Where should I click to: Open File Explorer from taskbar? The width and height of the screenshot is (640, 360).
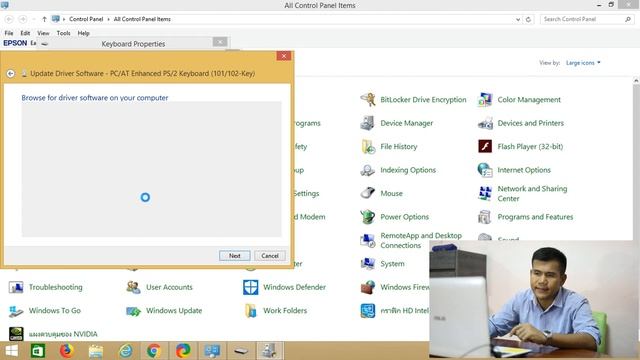(96, 351)
